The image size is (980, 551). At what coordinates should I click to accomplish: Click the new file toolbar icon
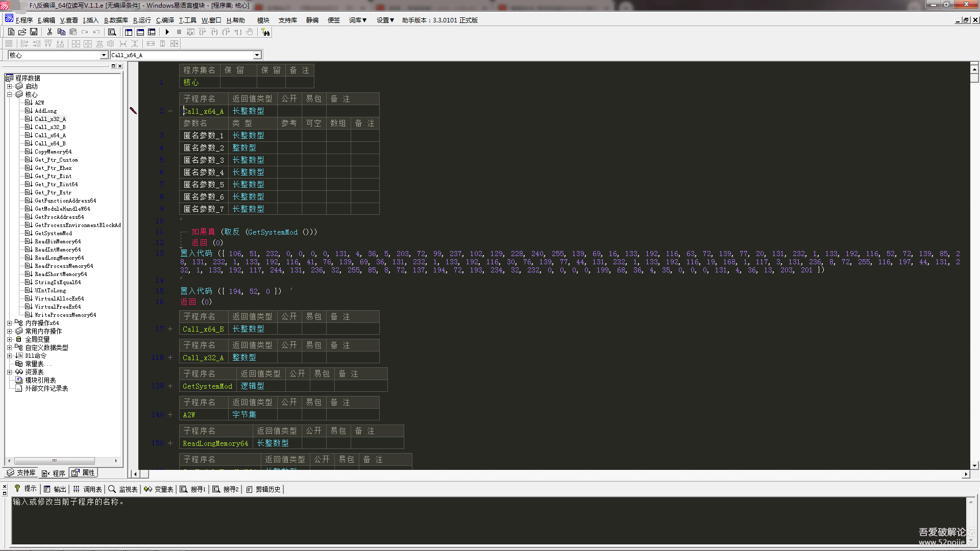tap(11, 32)
